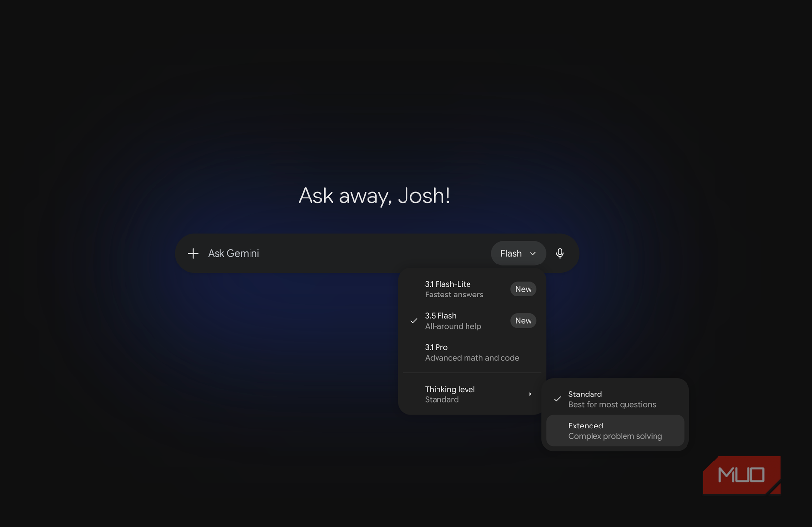This screenshot has height=527, width=812.
Task: Select the 3.5 Flash model
Action: (472, 321)
